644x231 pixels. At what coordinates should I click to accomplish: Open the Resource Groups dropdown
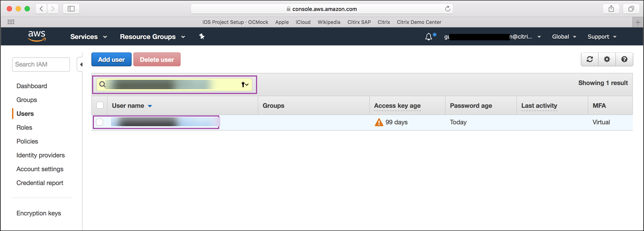click(152, 37)
